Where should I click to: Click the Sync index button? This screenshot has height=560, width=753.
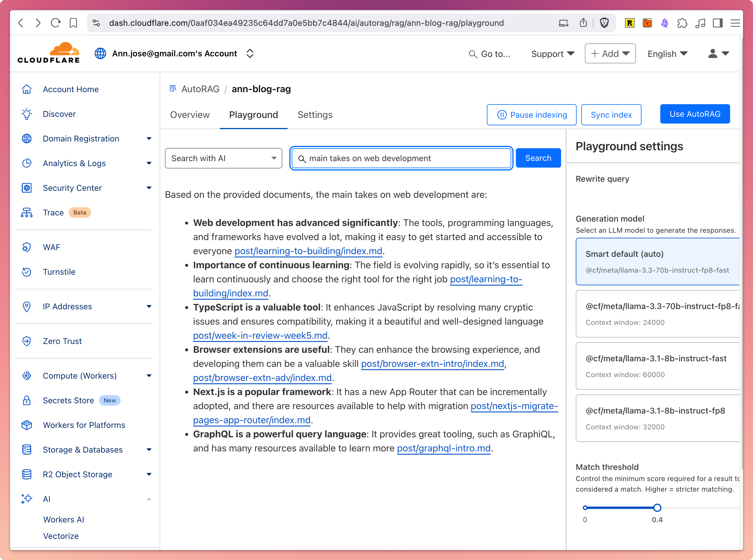pos(611,115)
